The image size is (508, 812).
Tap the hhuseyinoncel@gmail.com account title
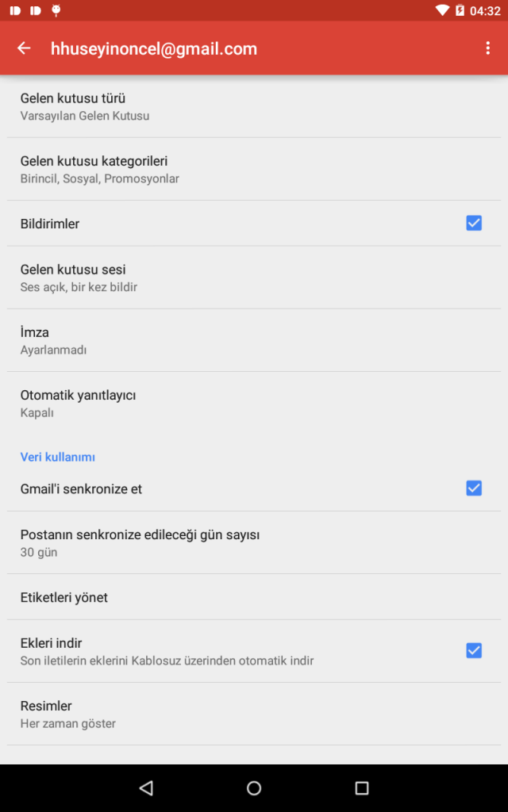coord(154,48)
